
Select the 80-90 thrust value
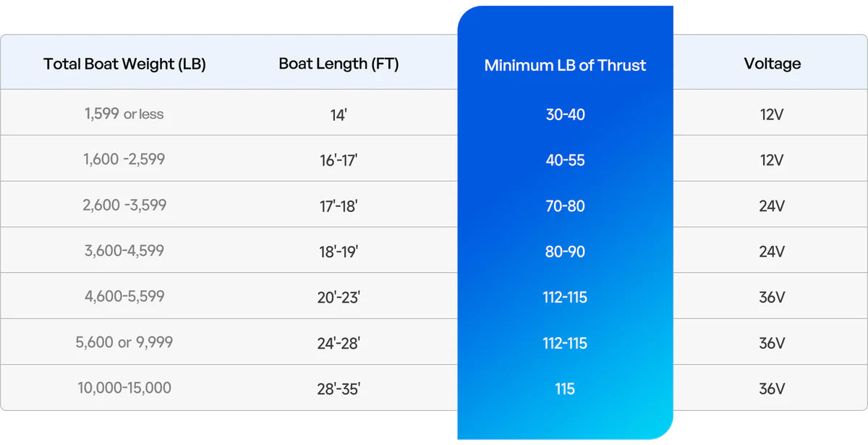565,252
